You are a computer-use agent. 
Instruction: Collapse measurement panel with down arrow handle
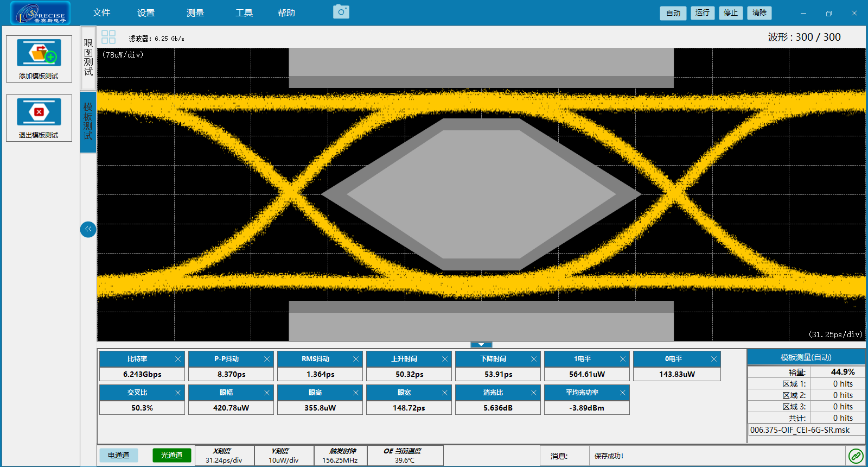(481, 345)
